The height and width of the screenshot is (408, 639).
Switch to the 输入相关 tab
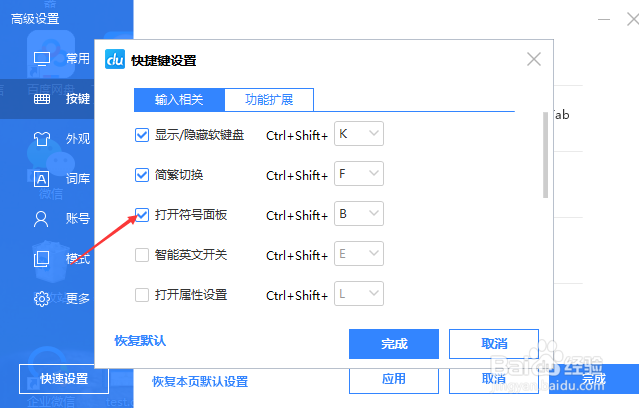coord(179,99)
